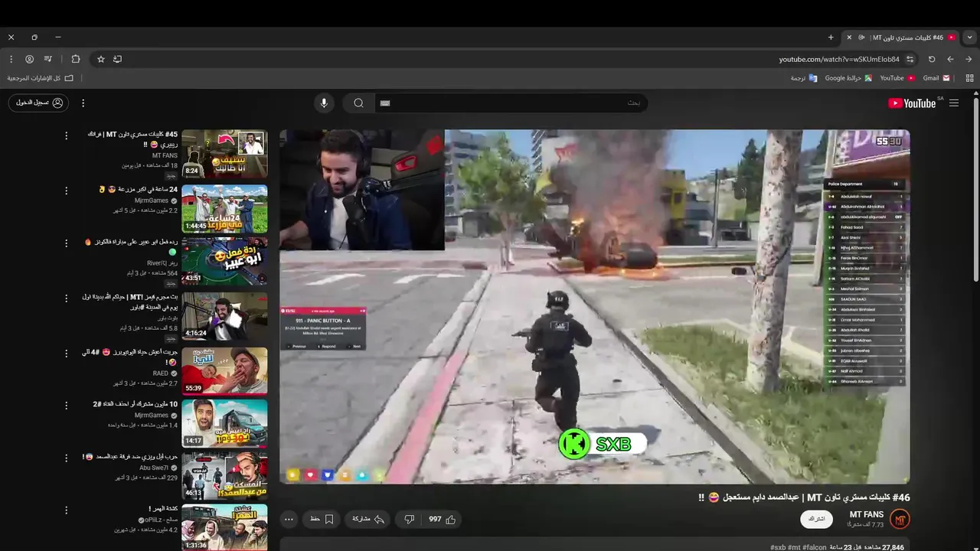
Task: Focus the YouTube search text field
Action: pos(511,103)
